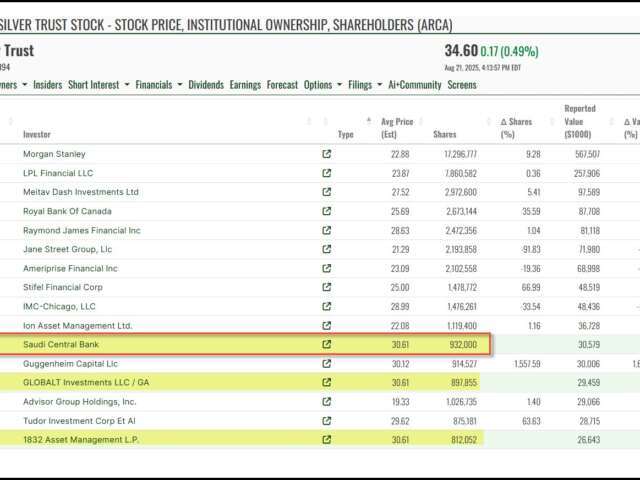Open the Insiders tab
Viewport: 640px width, 480px height.
pos(47,85)
